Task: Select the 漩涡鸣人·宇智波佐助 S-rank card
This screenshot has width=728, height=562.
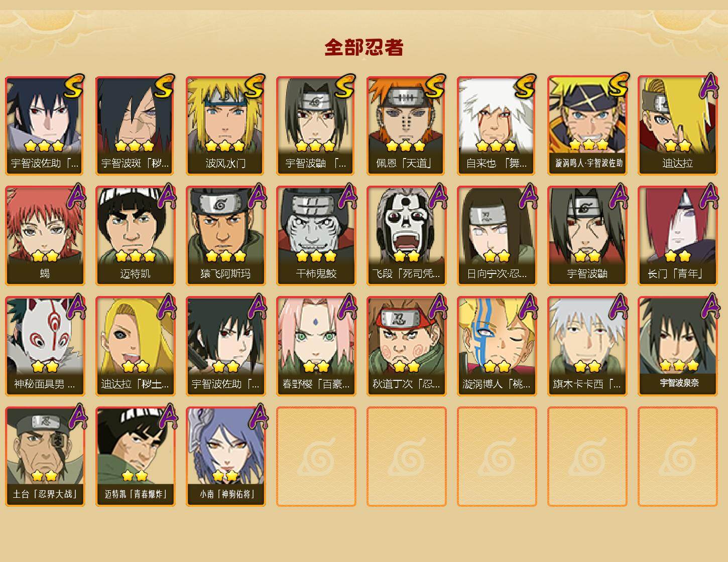Action: [x=587, y=125]
